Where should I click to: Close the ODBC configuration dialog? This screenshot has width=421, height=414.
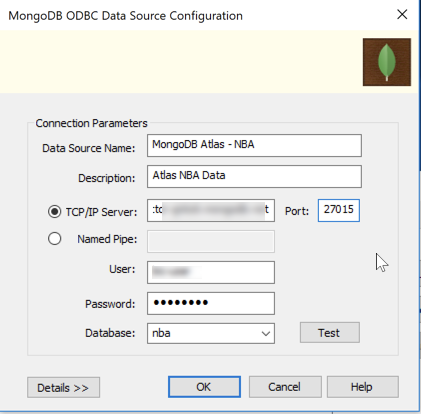[402, 14]
